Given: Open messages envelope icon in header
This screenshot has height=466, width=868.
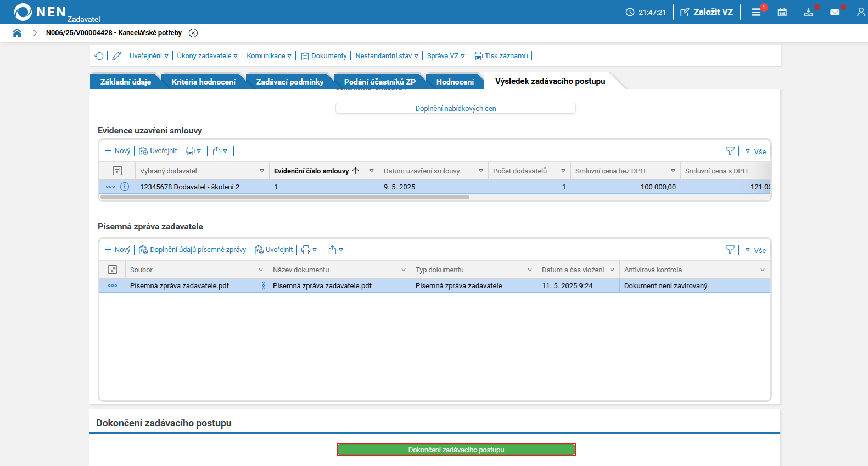Looking at the screenshot, I should [x=835, y=12].
